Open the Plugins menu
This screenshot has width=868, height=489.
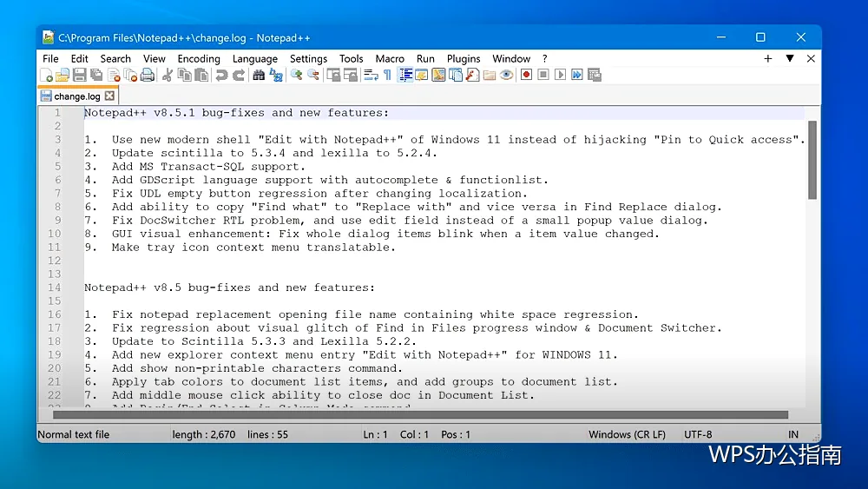coord(464,59)
